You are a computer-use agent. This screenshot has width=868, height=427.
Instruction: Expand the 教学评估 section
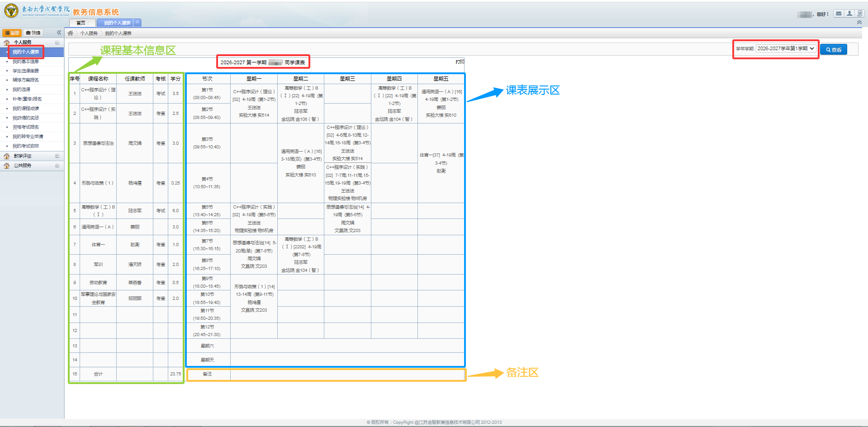(x=57, y=156)
